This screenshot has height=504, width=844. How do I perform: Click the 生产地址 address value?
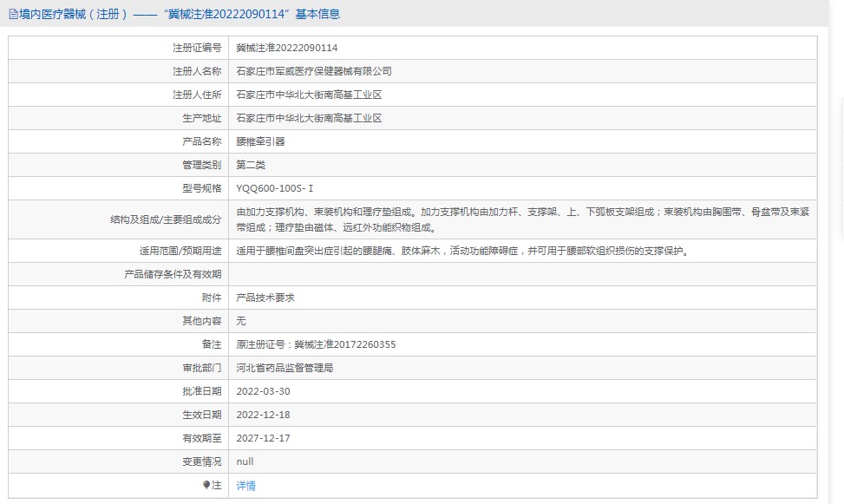coord(309,118)
